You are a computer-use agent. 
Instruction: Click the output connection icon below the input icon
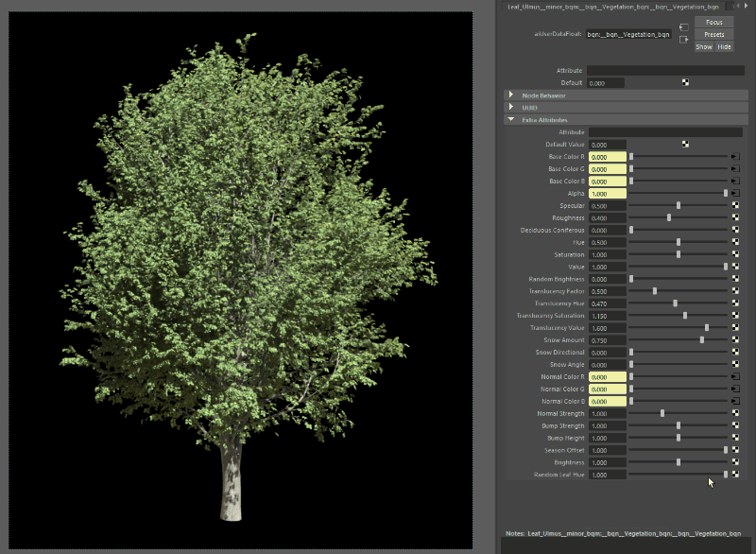683,40
